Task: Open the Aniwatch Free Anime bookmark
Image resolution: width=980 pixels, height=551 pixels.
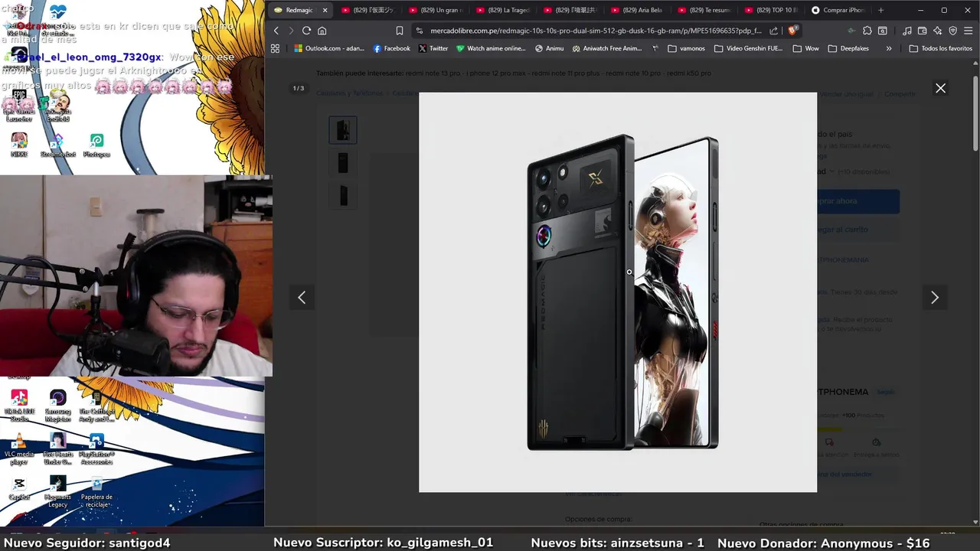Action: pos(606,48)
